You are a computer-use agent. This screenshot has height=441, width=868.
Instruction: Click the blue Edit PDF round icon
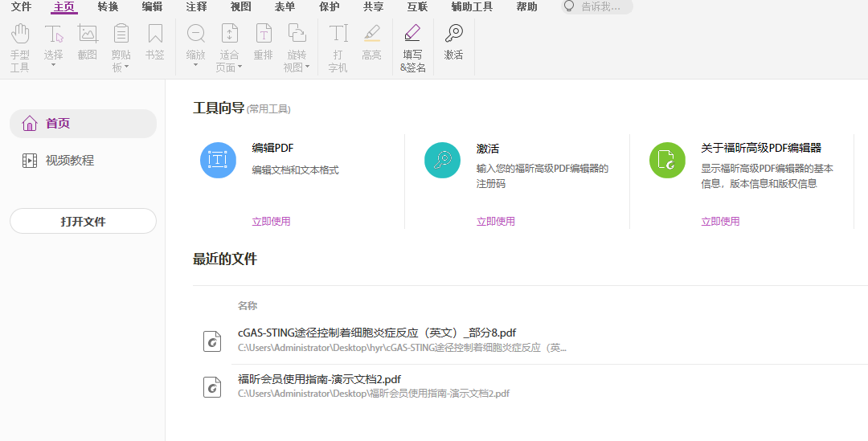click(x=218, y=161)
